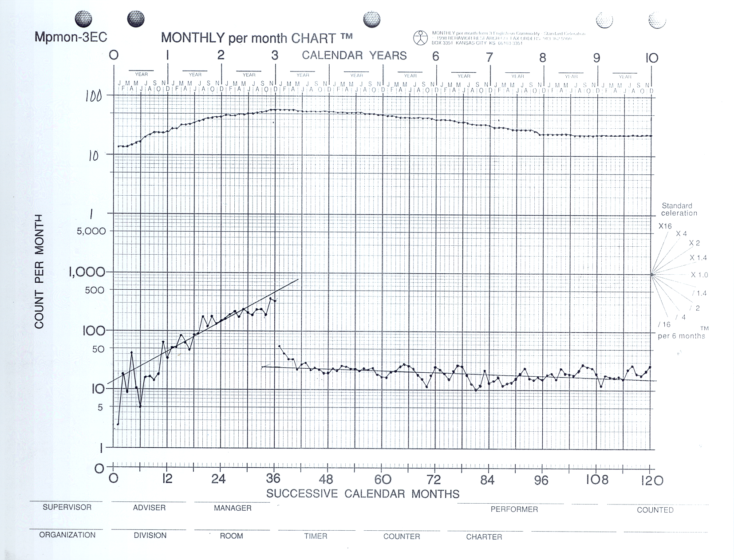This screenshot has height=560, width=734.
Task: Click the leftmost dark punch hole at top
Action: coord(84,19)
